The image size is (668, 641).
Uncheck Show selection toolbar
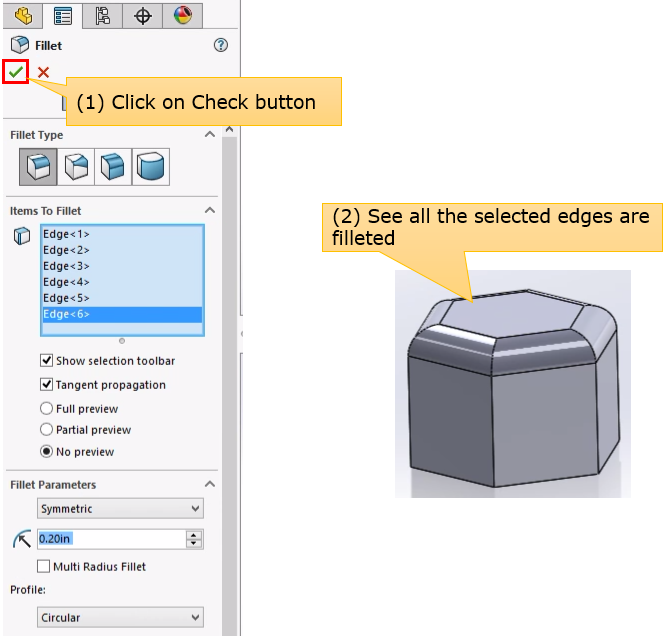coord(46,361)
